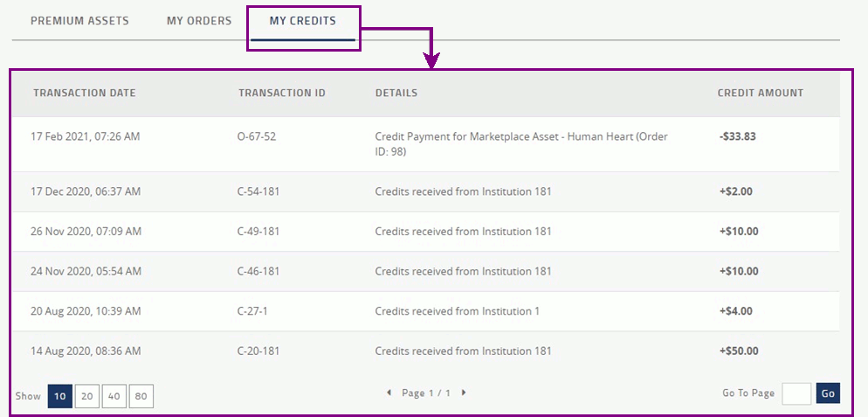Click the Details column header

396,94
